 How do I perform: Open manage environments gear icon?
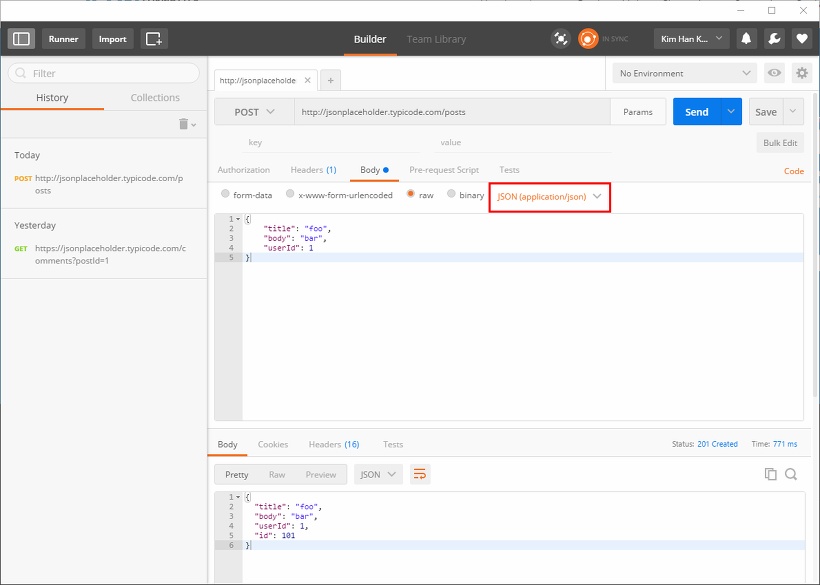pos(801,73)
